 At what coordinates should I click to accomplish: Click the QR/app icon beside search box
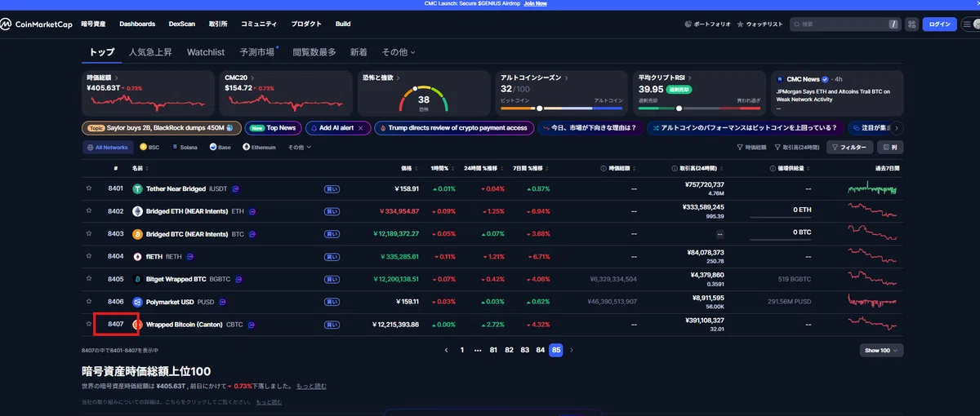(x=911, y=24)
